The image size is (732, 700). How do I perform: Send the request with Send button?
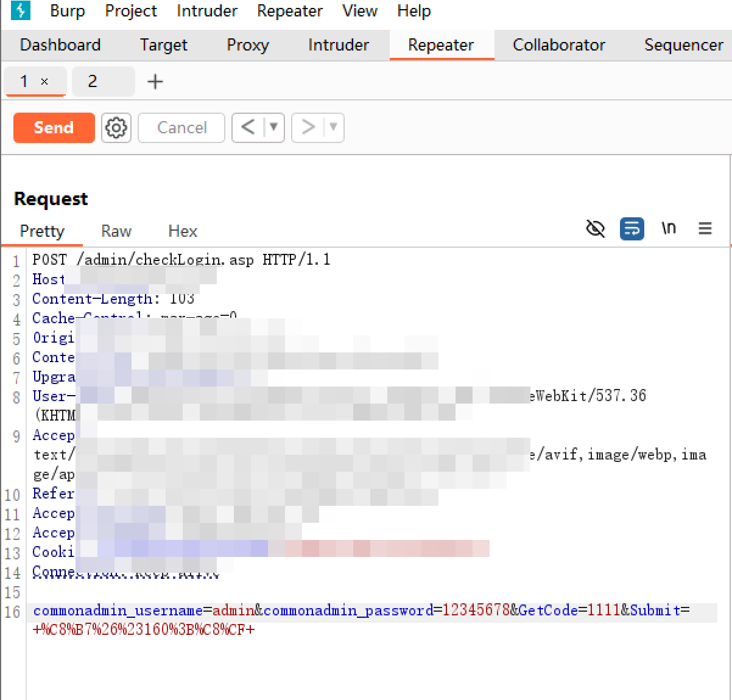coord(54,128)
